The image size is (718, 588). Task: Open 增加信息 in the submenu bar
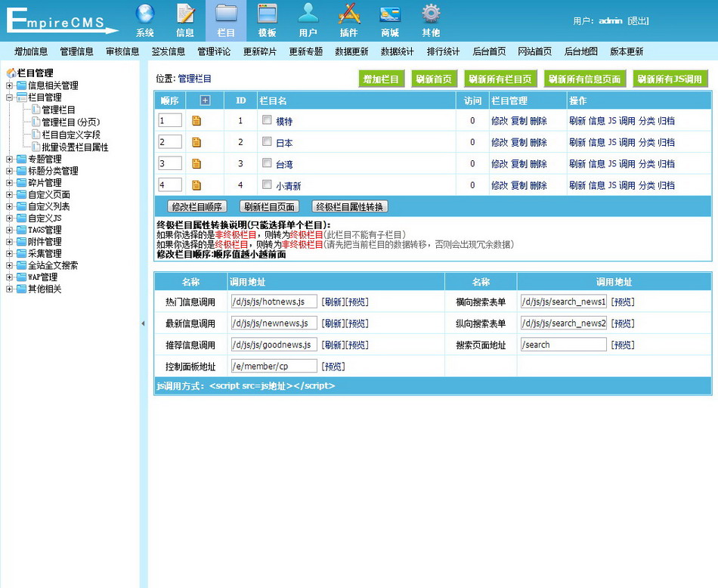pyautogui.click(x=31, y=51)
